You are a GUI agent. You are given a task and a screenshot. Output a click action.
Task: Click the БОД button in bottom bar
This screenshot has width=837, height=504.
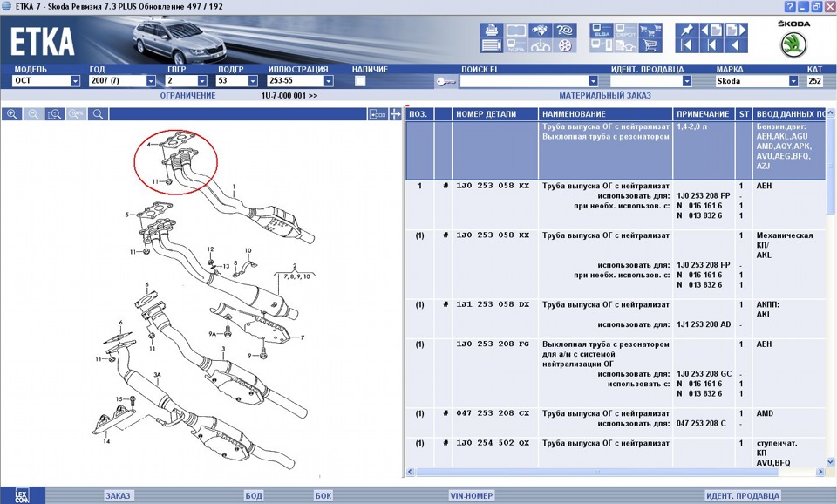point(254,495)
